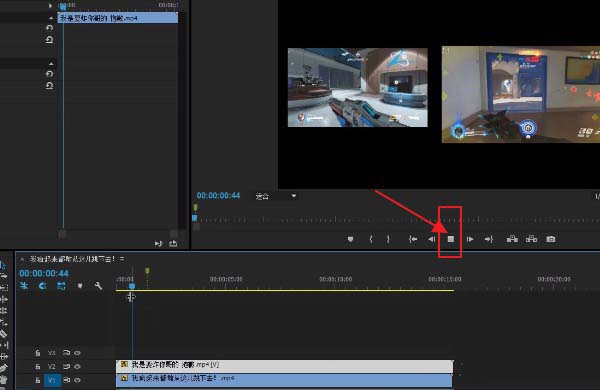Step forward one frame
This screenshot has width=600, height=390.
coord(470,239)
